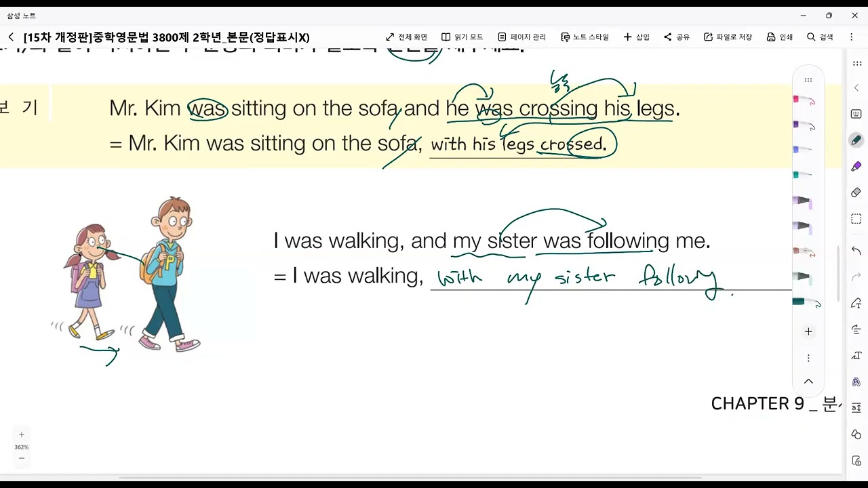The height and width of the screenshot is (488, 868).
Task: Toggle the easy writing pad tool
Action: 856,408
